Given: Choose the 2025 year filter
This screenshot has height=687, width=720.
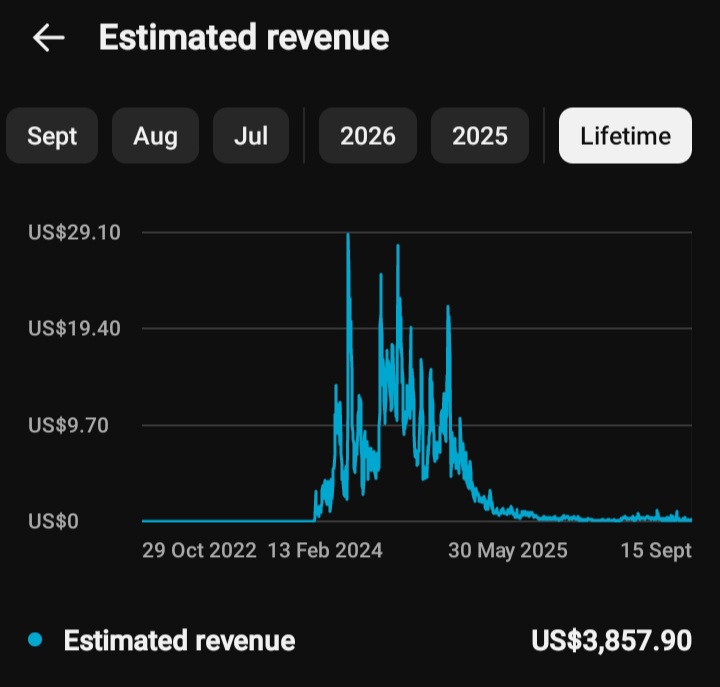Looking at the screenshot, I should click(x=480, y=136).
